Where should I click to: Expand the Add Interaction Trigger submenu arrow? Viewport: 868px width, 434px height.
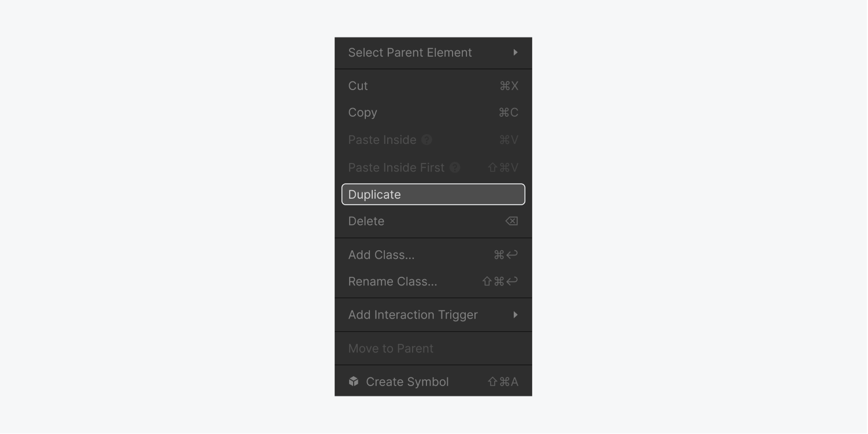click(x=515, y=314)
